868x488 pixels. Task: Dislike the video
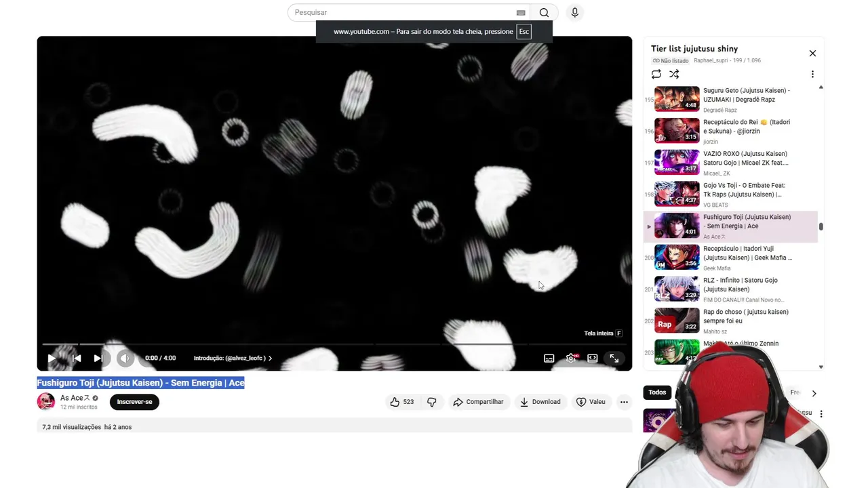click(x=432, y=402)
